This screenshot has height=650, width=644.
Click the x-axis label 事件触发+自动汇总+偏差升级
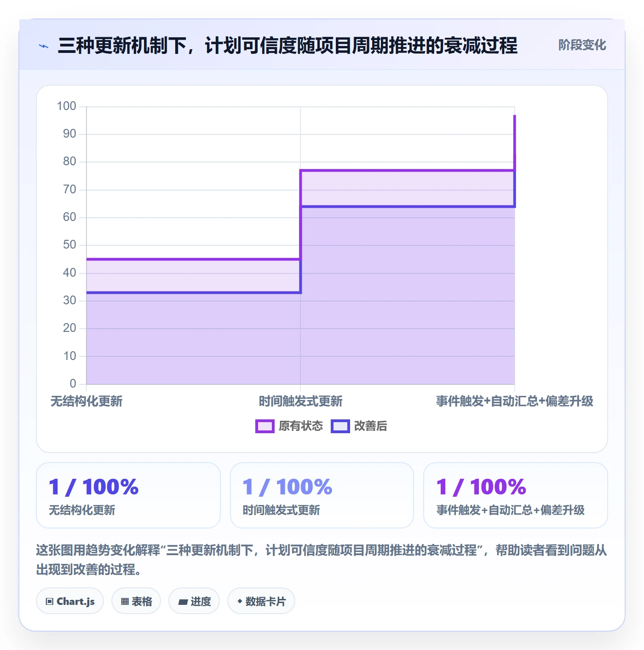pos(515,401)
